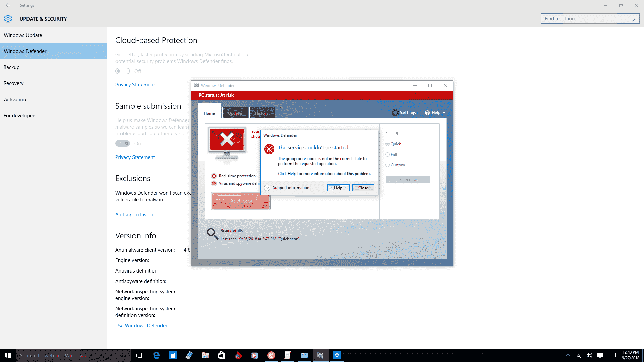Screen dimensions: 644x362
Task: Open the Store shopping bag icon
Action: (x=222, y=355)
